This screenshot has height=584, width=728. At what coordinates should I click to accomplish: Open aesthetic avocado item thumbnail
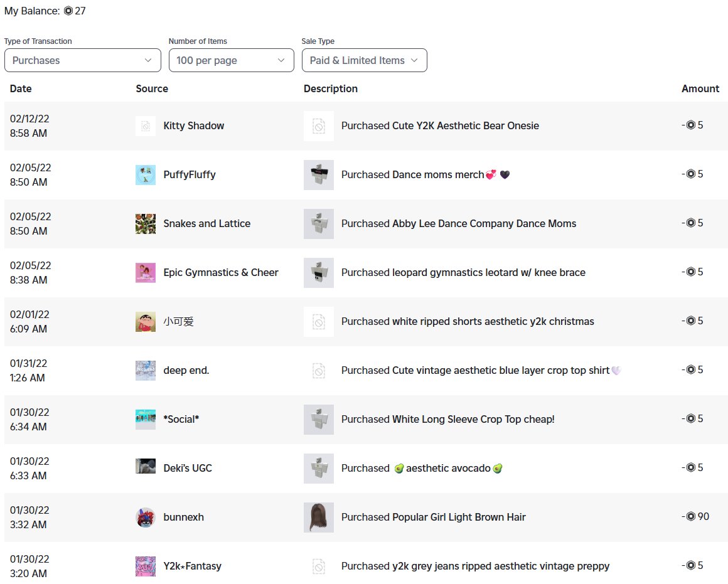(318, 469)
